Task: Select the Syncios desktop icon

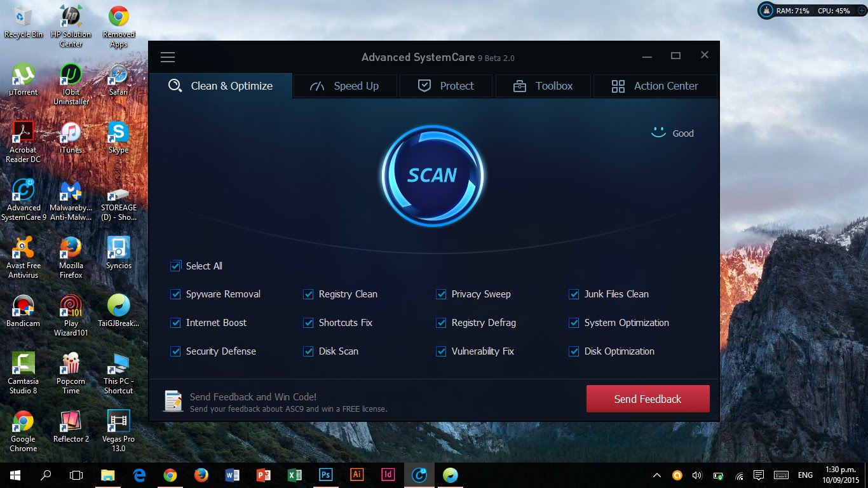Action: (119, 253)
